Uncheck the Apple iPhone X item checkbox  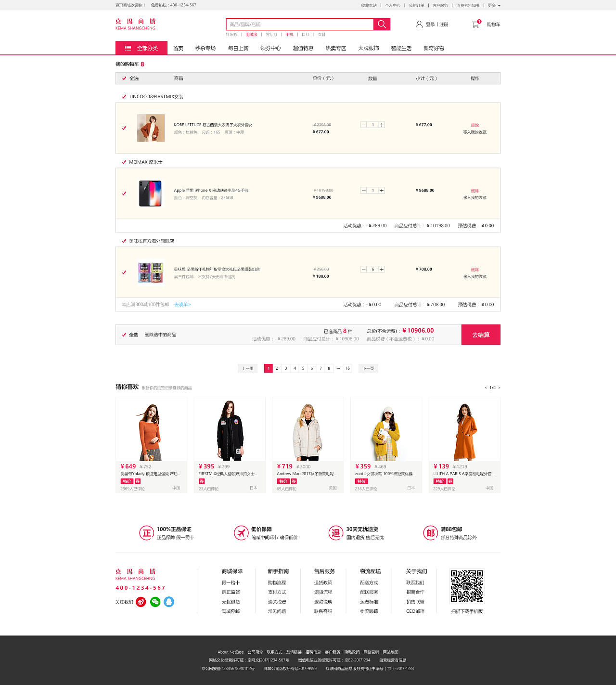coord(124,194)
